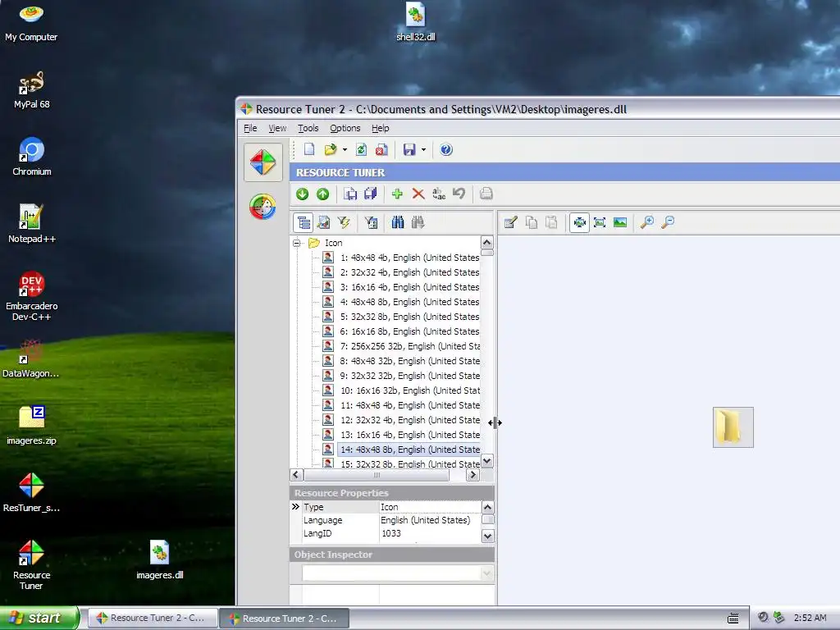Click the resource tree scroll up arrow

point(487,242)
